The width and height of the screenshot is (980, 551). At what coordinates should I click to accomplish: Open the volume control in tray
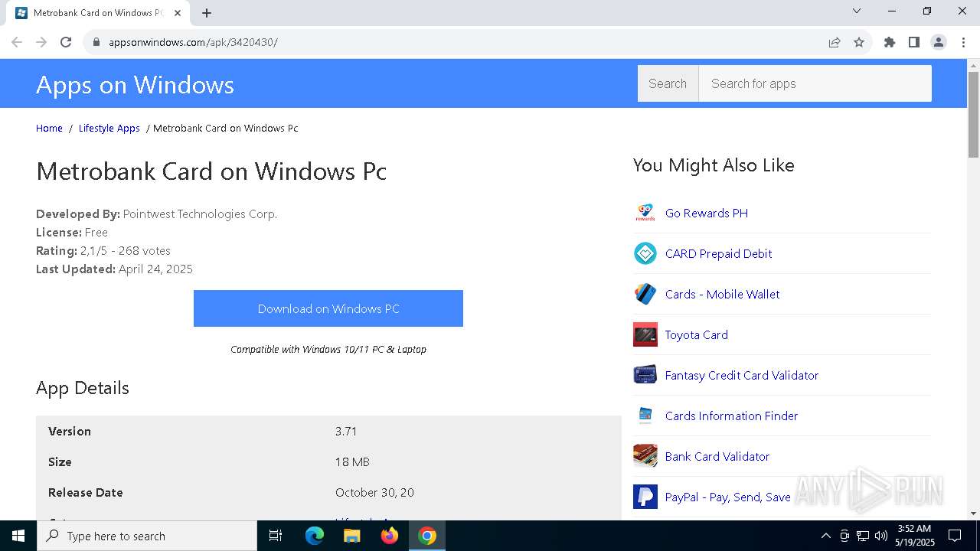tap(881, 536)
